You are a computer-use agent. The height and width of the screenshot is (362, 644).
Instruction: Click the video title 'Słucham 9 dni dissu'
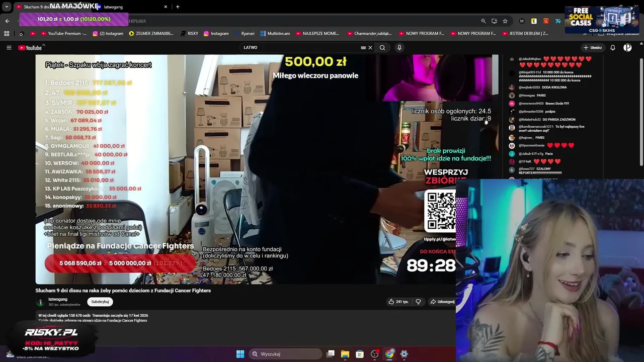pos(123,291)
